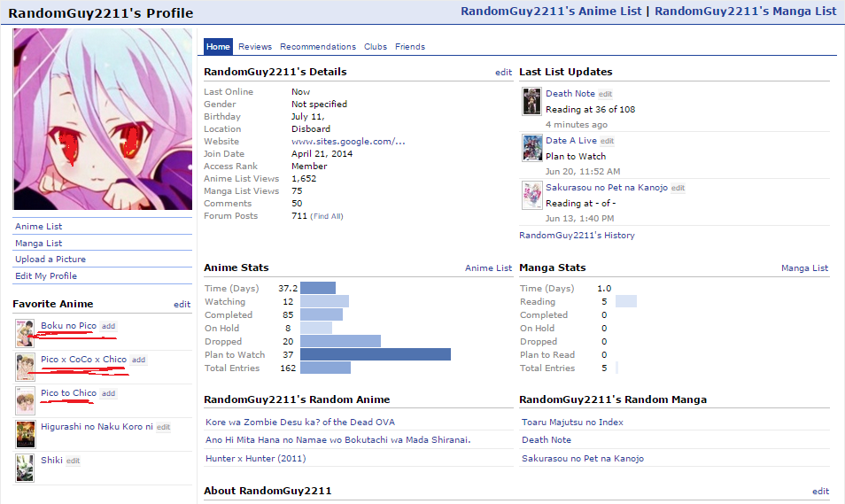Open Edit My Profile link

pyautogui.click(x=46, y=276)
